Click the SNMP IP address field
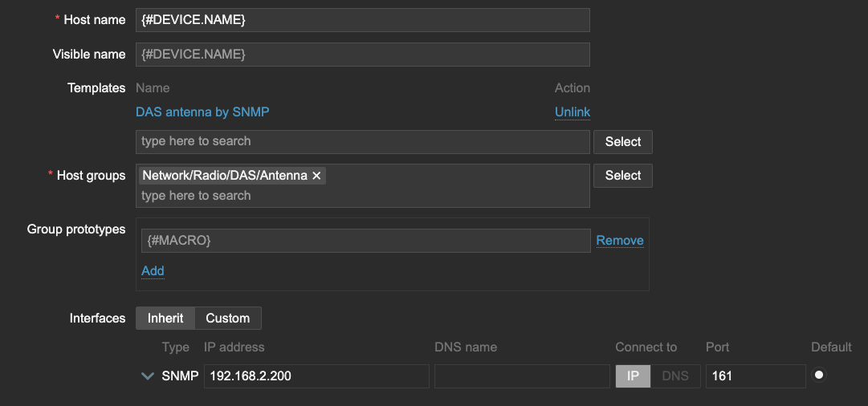Screen dimensions: 868x406 tap(316, 376)
